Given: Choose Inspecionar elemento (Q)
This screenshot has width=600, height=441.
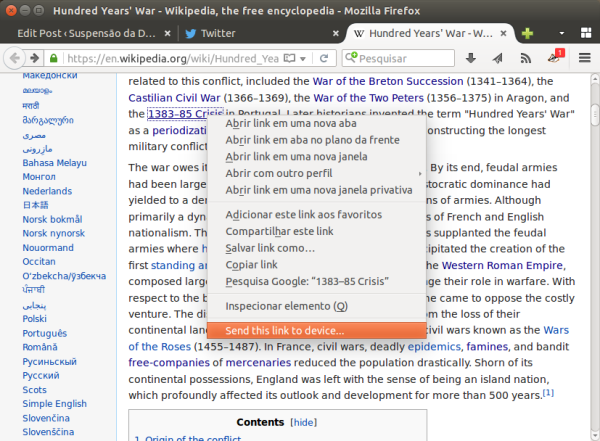Looking at the screenshot, I should pos(317,306).
